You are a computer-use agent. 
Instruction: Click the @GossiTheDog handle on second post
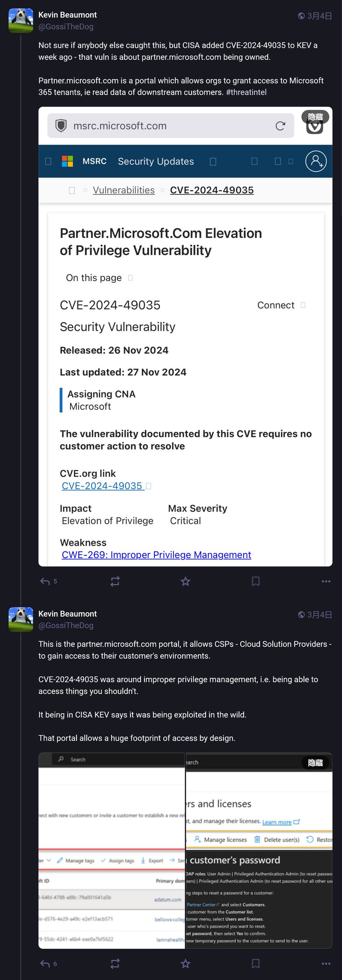(x=66, y=625)
